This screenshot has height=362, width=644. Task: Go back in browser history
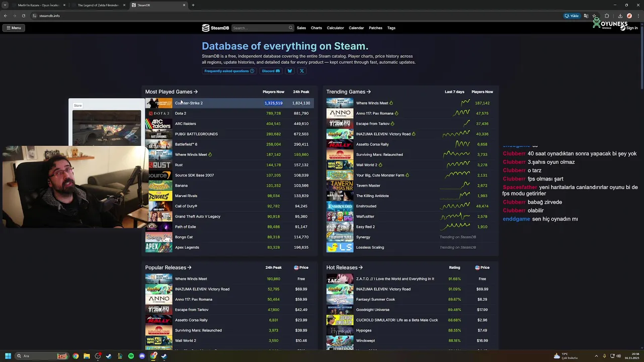[x=6, y=16]
